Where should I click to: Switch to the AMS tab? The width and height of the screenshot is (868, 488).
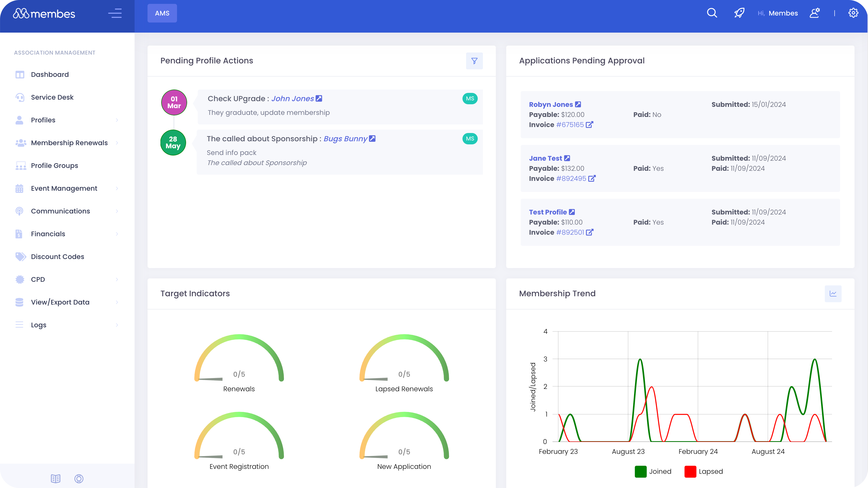point(162,13)
